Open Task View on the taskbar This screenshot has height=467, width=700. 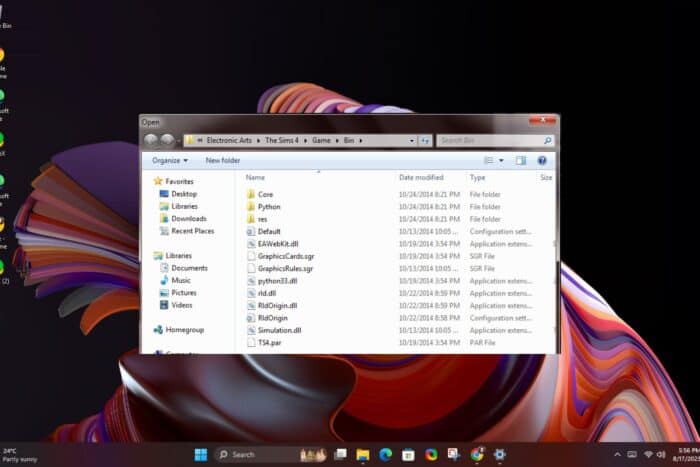(340, 454)
